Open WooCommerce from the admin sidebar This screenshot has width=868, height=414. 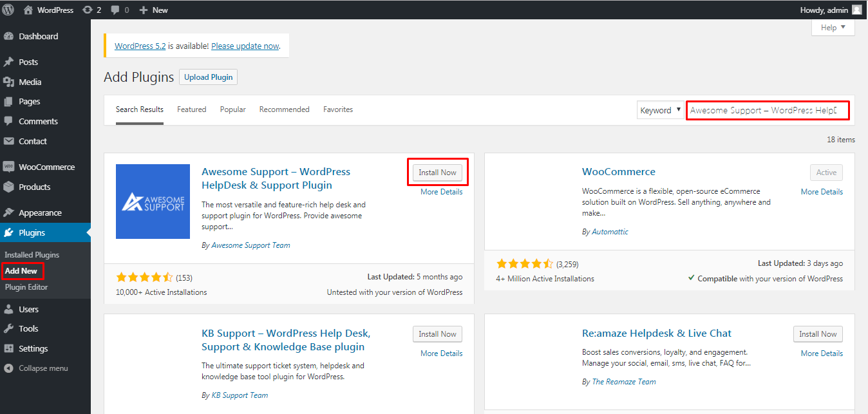[44, 166]
